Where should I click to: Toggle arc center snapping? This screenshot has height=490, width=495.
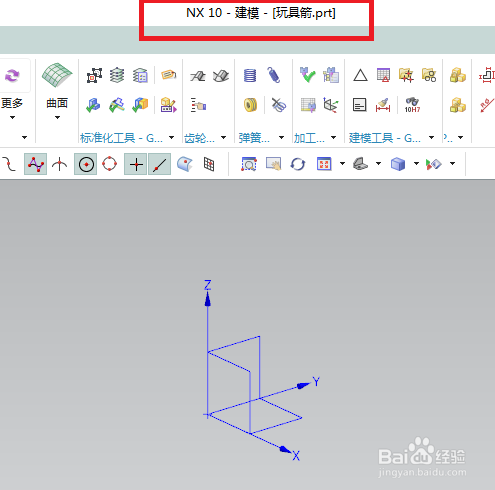pos(86,164)
